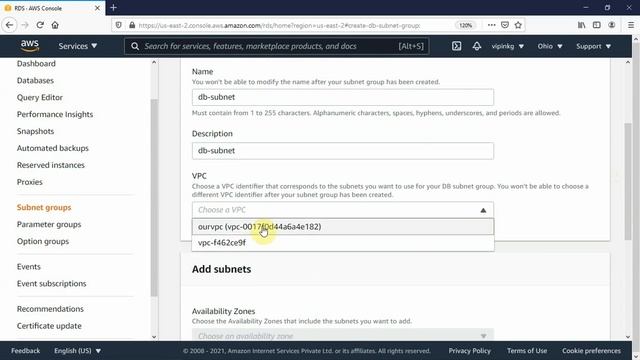Change language via English (US) selector
The width and height of the screenshot is (640, 360).
78,351
